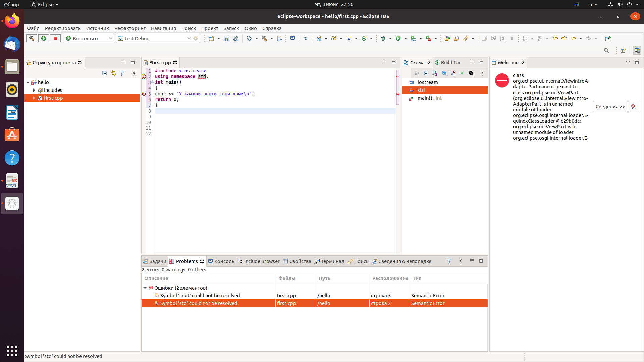Toggle Link with Editor in Project Explorer
644x362 pixels.
[113, 73]
